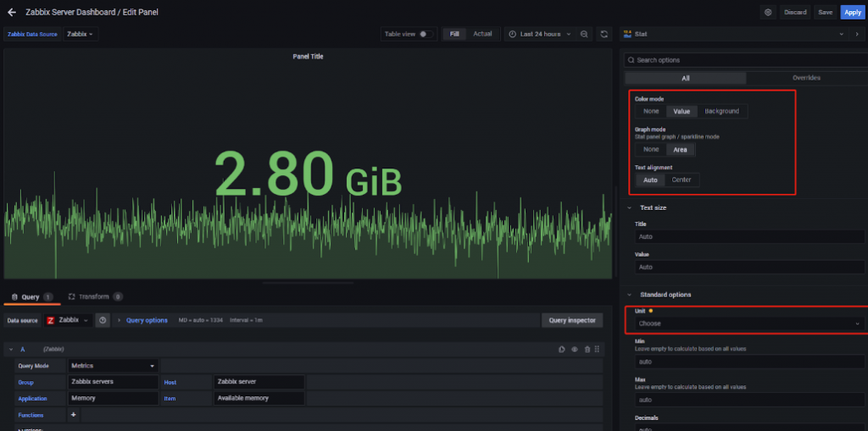Set Color mode to None
The height and width of the screenshot is (431, 868).
click(x=651, y=111)
